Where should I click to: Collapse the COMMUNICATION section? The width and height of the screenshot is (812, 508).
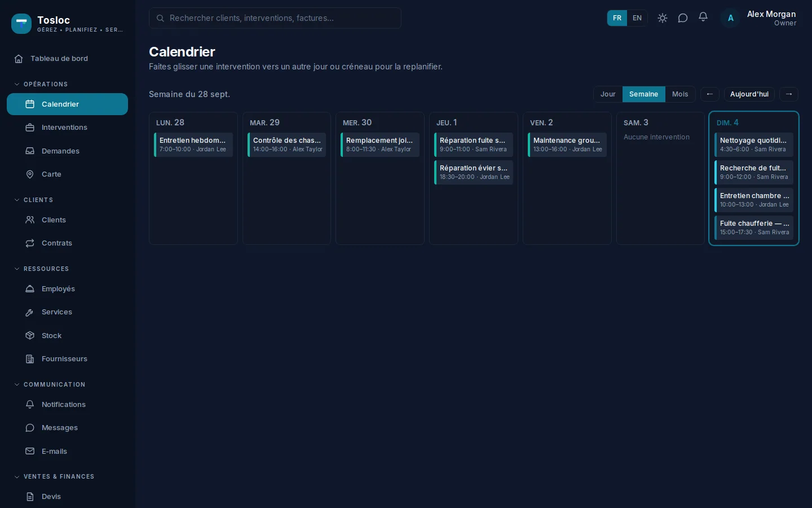click(x=50, y=384)
